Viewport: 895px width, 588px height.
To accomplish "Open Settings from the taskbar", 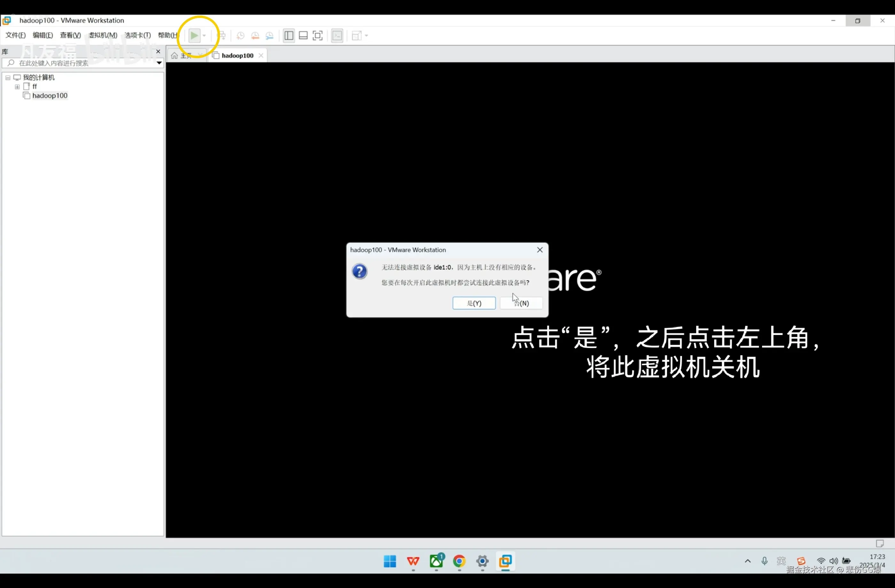I will click(482, 561).
